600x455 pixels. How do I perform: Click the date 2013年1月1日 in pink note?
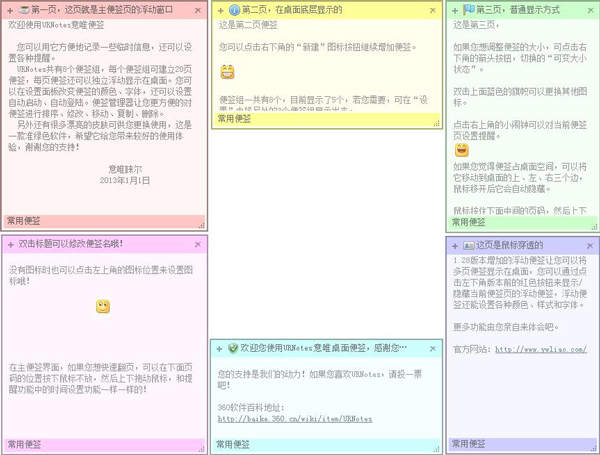point(125,180)
